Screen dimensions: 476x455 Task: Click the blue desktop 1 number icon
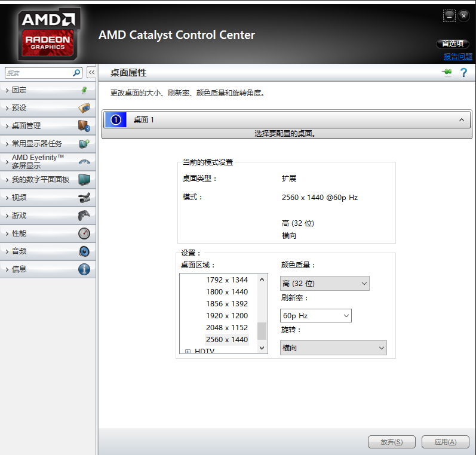coord(115,119)
